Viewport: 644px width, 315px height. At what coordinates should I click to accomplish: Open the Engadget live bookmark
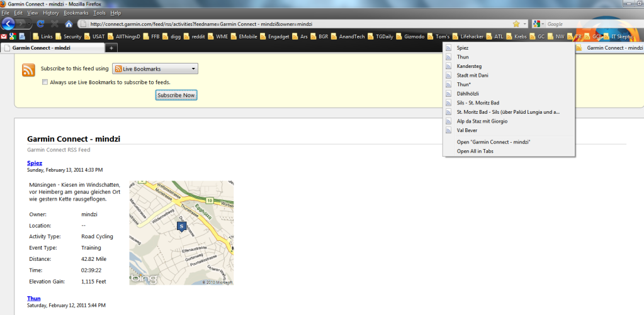(274, 36)
